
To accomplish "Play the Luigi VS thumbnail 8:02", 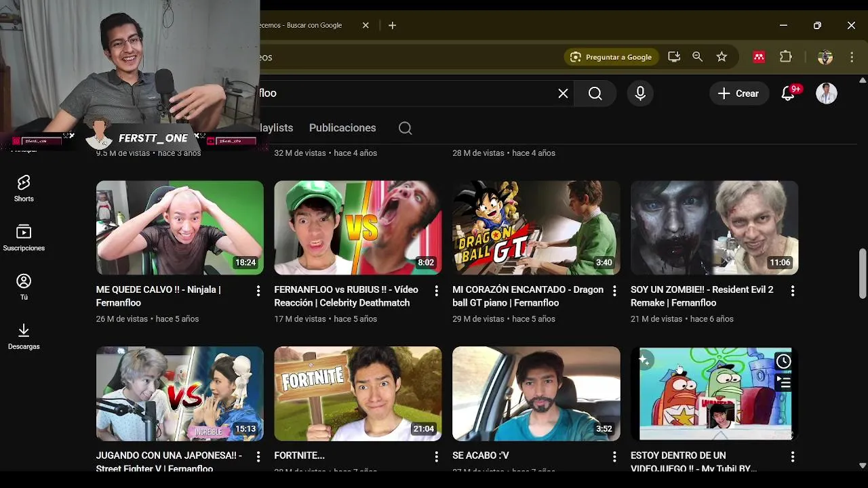I will click(358, 227).
